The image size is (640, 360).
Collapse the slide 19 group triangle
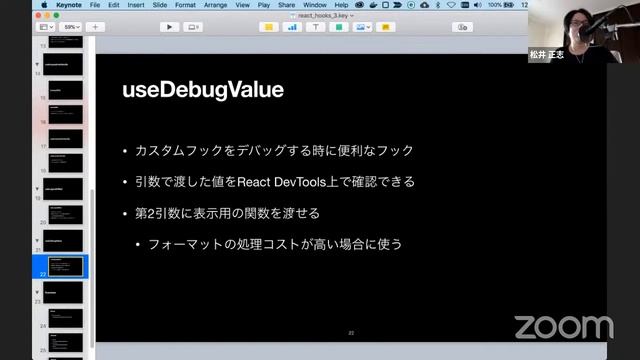pos(37,189)
